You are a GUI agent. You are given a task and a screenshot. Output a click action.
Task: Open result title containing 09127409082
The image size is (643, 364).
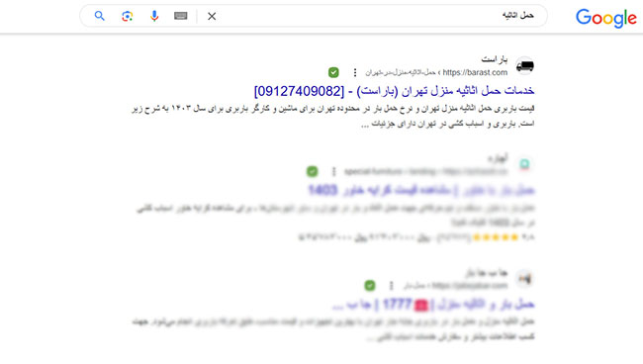click(x=394, y=91)
